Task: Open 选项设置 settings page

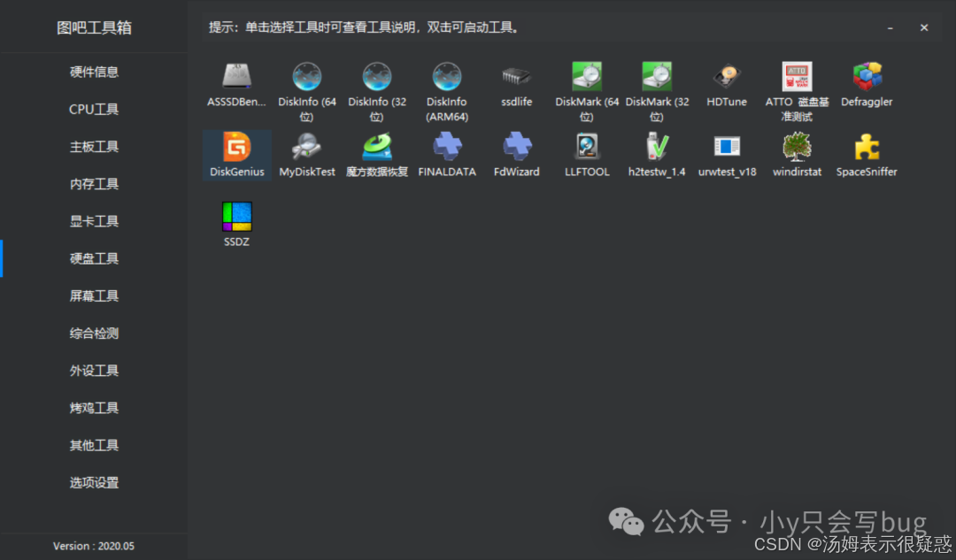Action: (94, 483)
